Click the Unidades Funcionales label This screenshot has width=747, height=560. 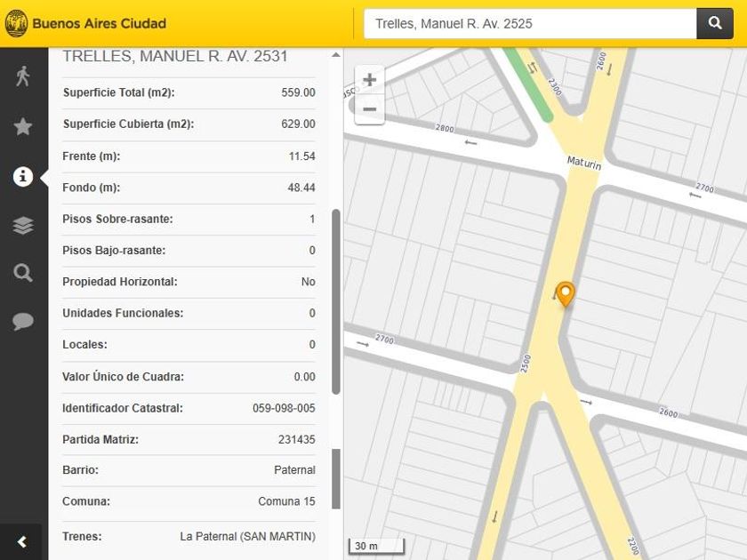(123, 313)
